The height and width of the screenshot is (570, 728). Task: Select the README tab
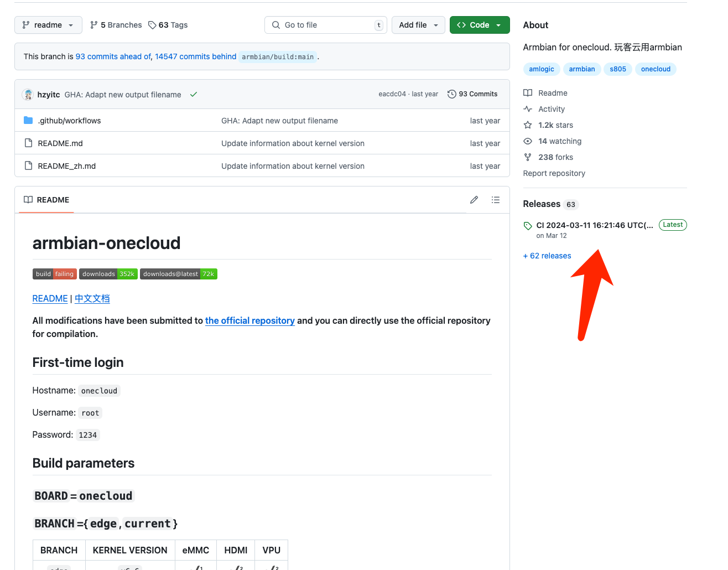coord(46,200)
